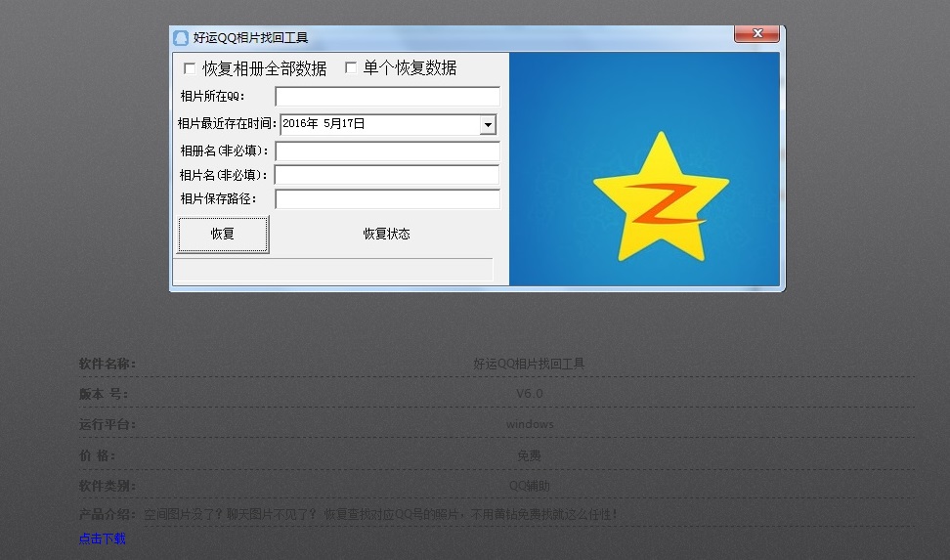The image size is (950, 560).
Task: Click the 软件名称 label text
Action: (108, 364)
